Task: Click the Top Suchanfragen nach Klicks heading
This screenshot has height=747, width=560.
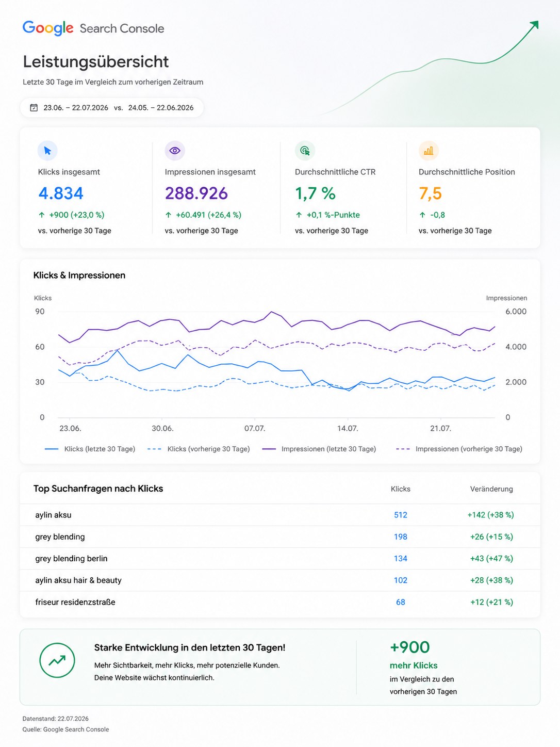Action: point(98,489)
